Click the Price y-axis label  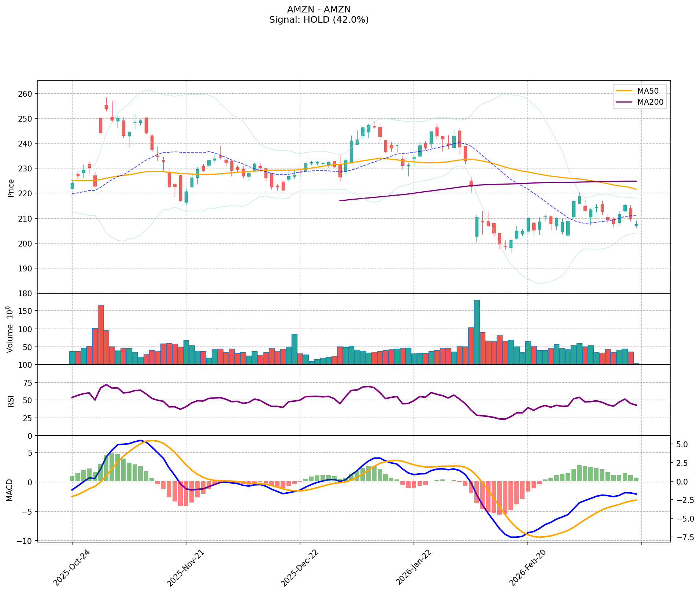point(11,188)
